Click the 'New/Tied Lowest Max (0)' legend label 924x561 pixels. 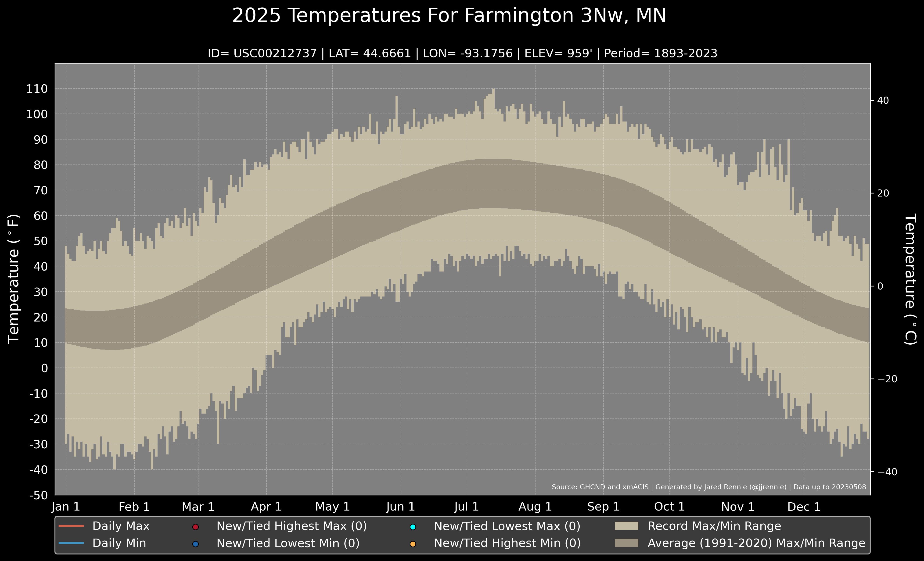(507, 526)
